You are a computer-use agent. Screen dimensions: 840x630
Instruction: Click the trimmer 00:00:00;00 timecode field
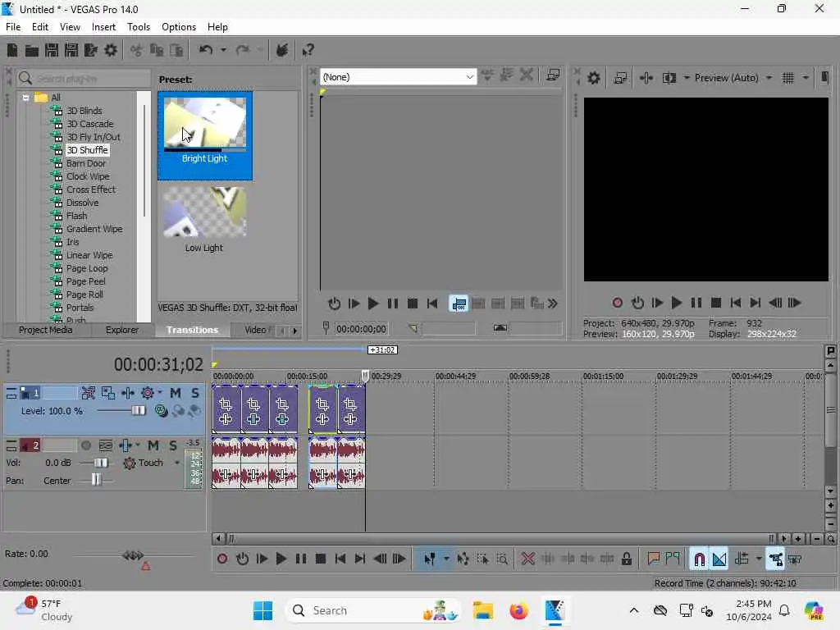coord(361,329)
